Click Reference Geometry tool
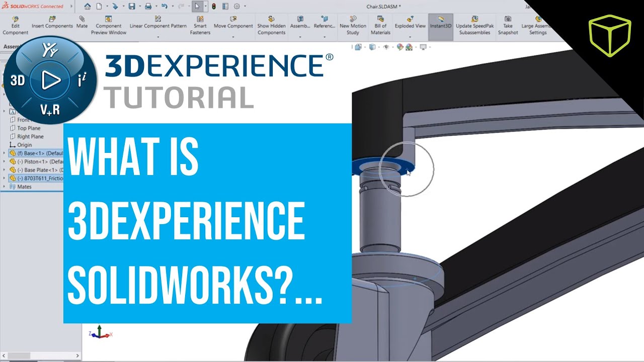644x362 pixels. (325, 23)
